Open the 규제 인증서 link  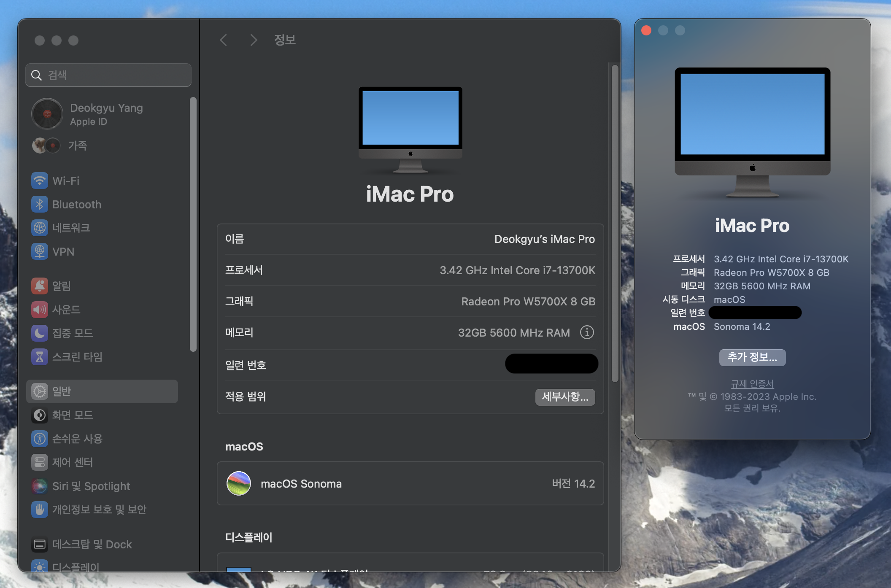tap(752, 384)
